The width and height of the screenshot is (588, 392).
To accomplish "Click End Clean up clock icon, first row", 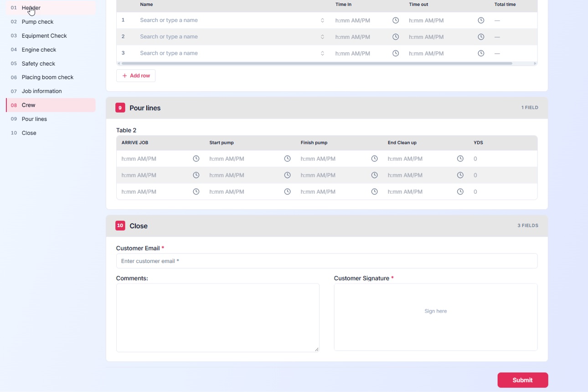I will [460, 159].
